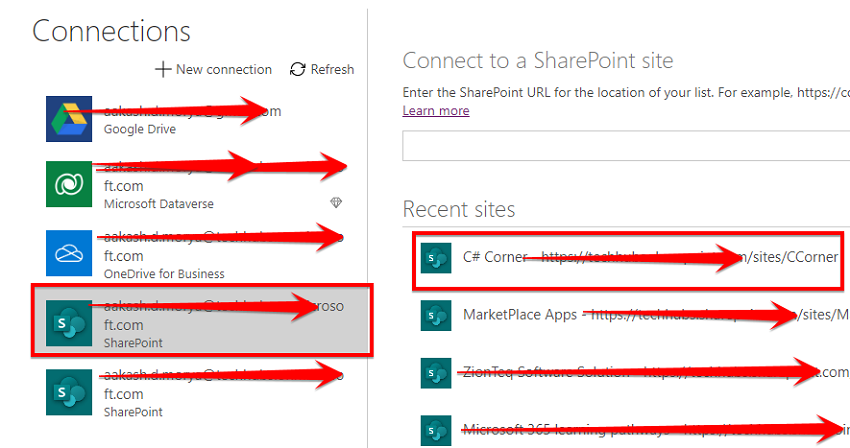Image resolution: width=850 pixels, height=448 pixels.
Task: Click the SharePoint icon beside C# Corner
Action: [436, 258]
